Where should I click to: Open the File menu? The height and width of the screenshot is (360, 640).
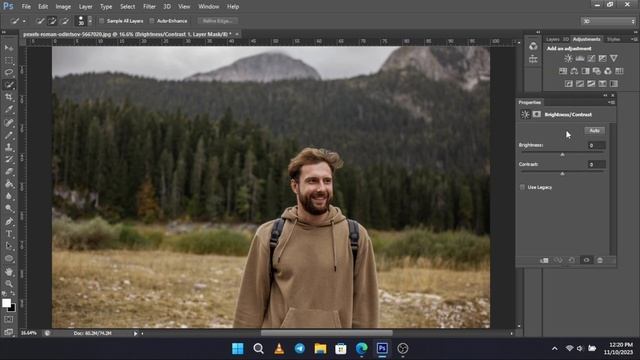pos(26,7)
